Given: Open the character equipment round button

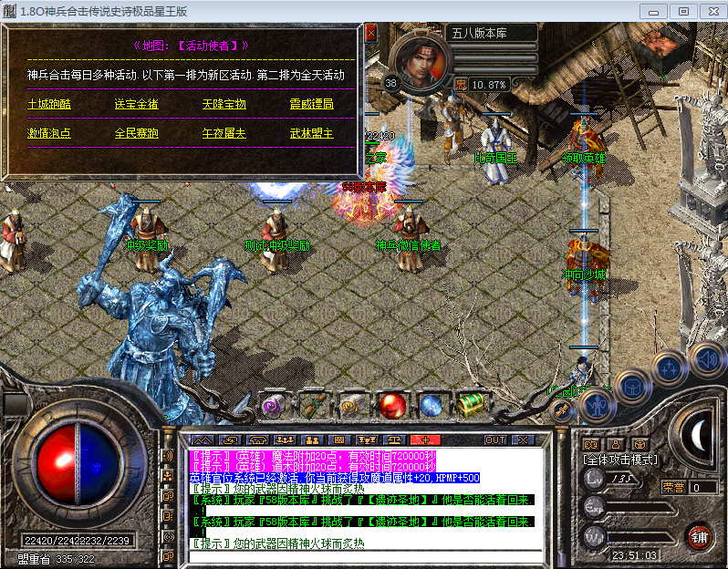Looking at the screenshot, I should click(597, 406).
